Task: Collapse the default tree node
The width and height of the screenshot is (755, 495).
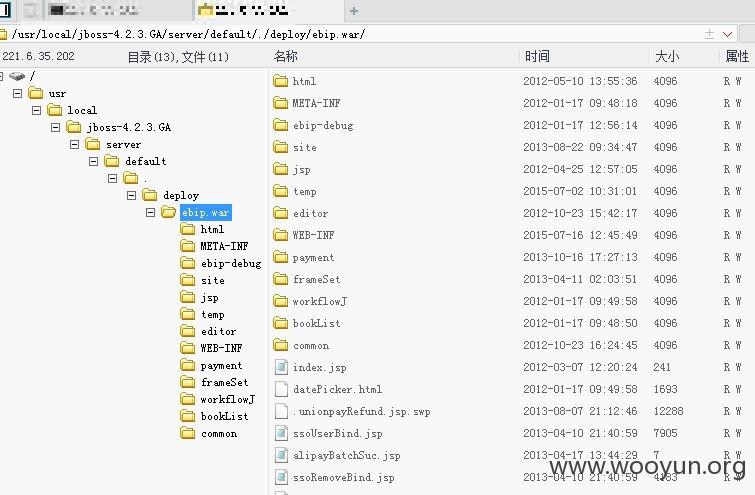Action: click(93, 161)
